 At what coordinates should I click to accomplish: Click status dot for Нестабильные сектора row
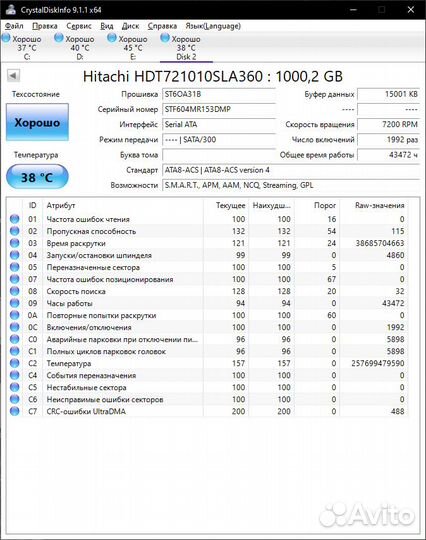[x=14, y=387]
